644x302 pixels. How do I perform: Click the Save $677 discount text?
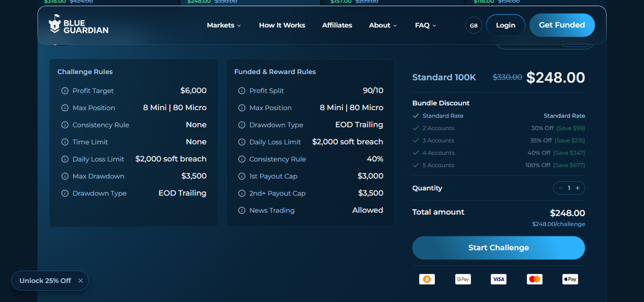[x=569, y=166]
